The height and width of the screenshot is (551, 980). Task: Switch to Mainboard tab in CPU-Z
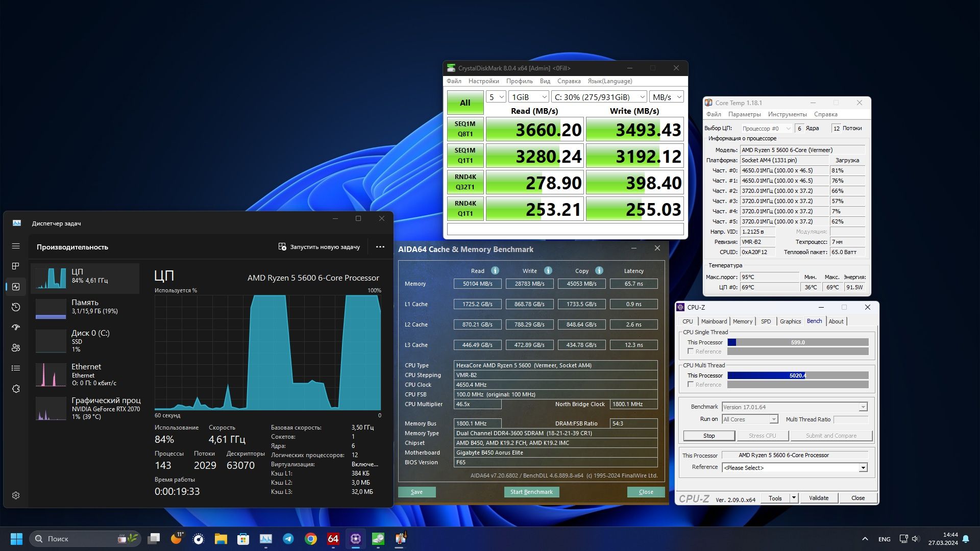[x=714, y=321]
